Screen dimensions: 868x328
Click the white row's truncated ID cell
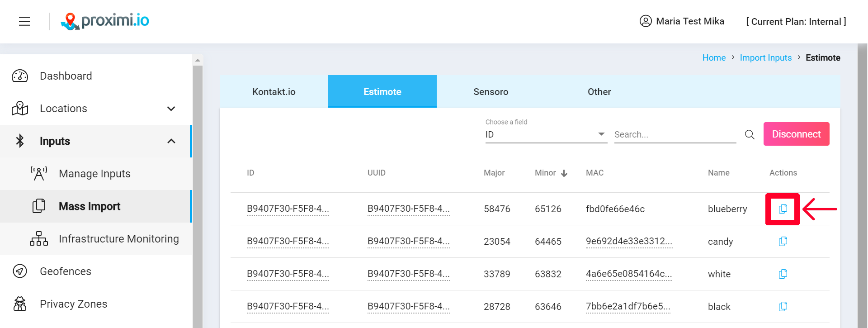288,274
